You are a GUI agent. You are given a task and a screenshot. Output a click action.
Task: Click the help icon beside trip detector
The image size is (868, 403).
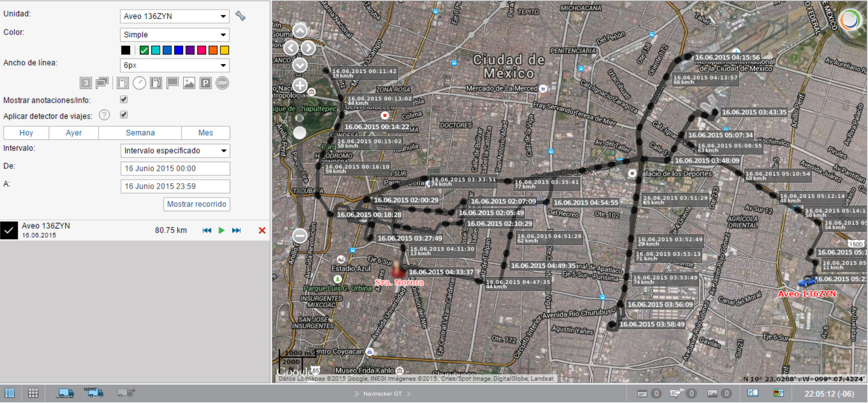104,115
